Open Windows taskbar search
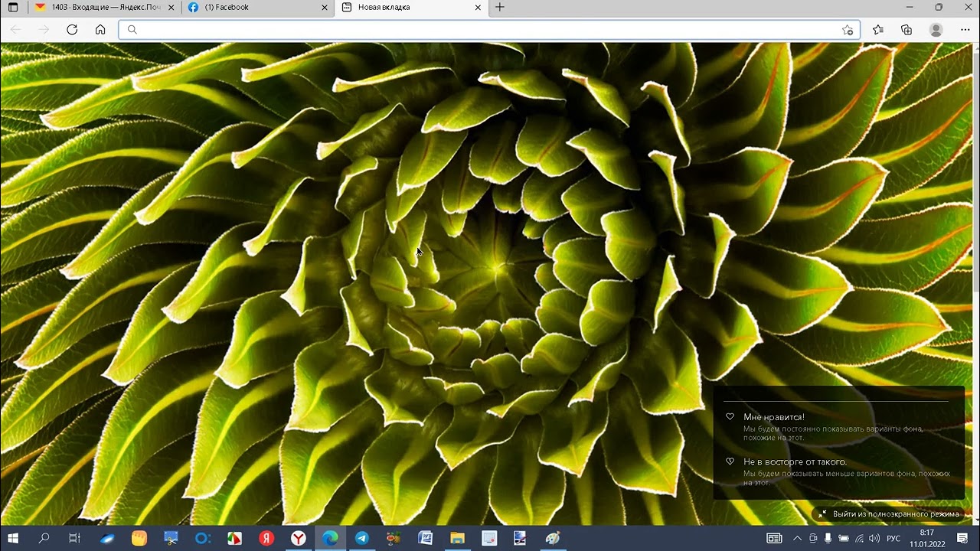Image resolution: width=980 pixels, height=551 pixels. pyautogui.click(x=44, y=539)
